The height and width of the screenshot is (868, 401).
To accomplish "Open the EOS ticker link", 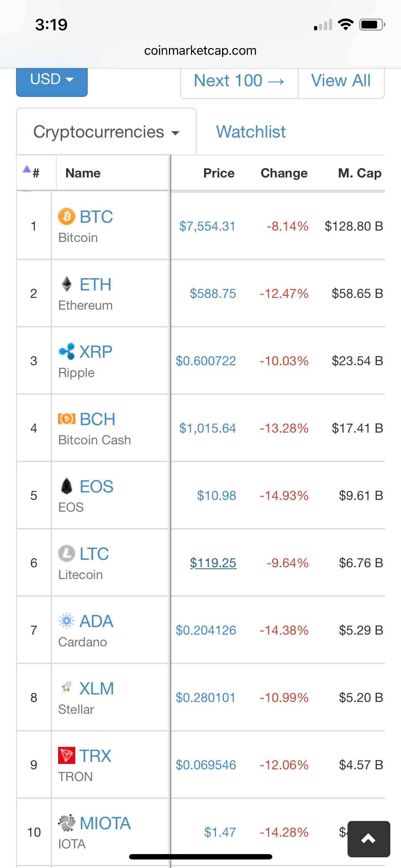I will pyautogui.click(x=96, y=486).
